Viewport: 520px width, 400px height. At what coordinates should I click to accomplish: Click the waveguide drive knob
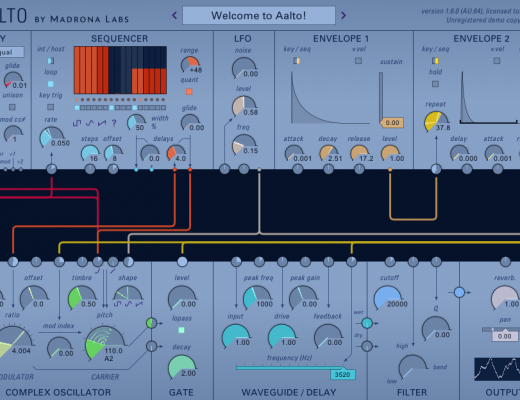[x=282, y=336]
